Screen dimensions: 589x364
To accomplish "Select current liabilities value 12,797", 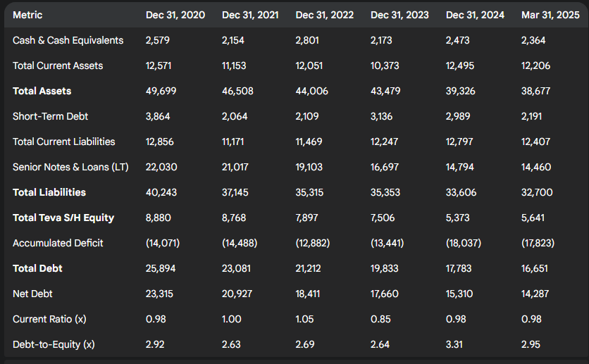I will pyautogui.click(x=459, y=142).
